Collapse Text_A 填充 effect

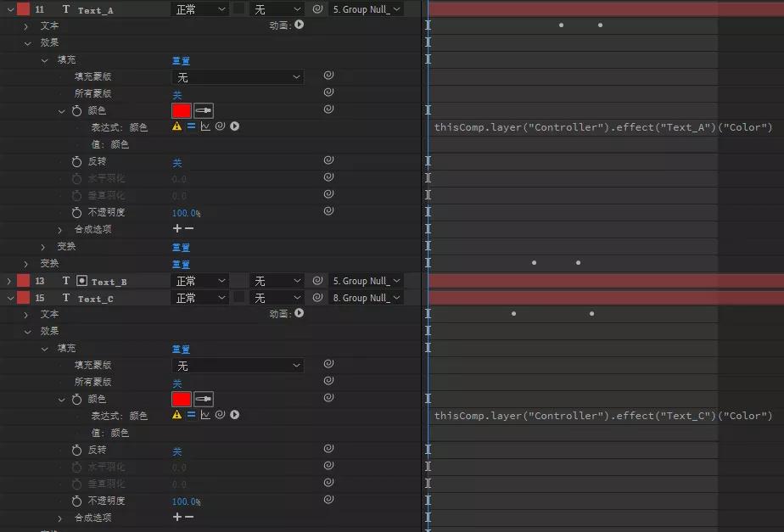[x=44, y=60]
